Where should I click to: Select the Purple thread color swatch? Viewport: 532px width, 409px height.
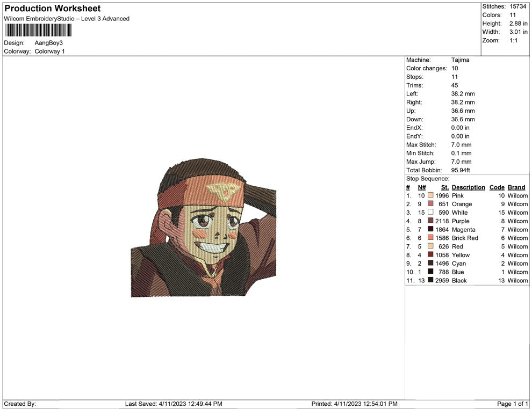pyautogui.click(x=430, y=221)
